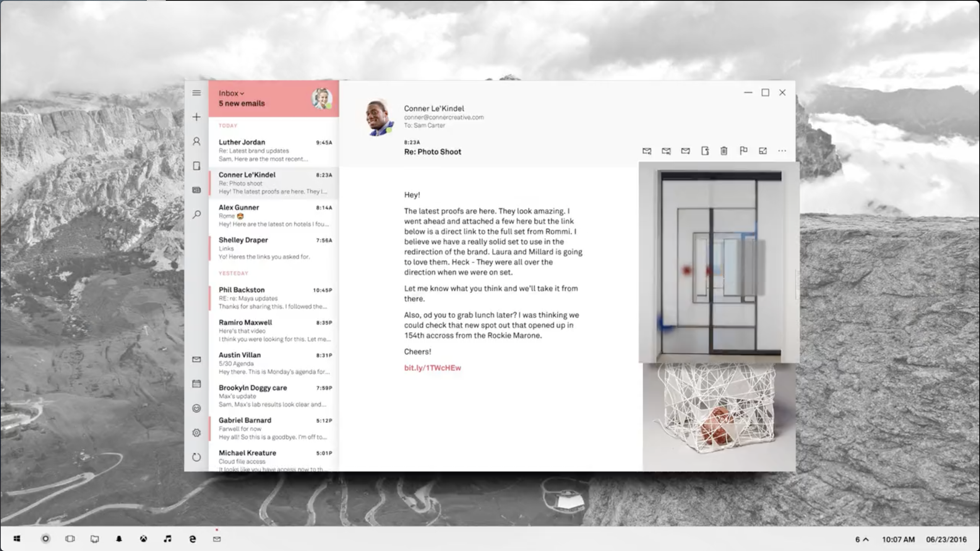Image resolution: width=980 pixels, height=551 pixels.
Task: Click the Windows Start button
Action: (17, 539)
